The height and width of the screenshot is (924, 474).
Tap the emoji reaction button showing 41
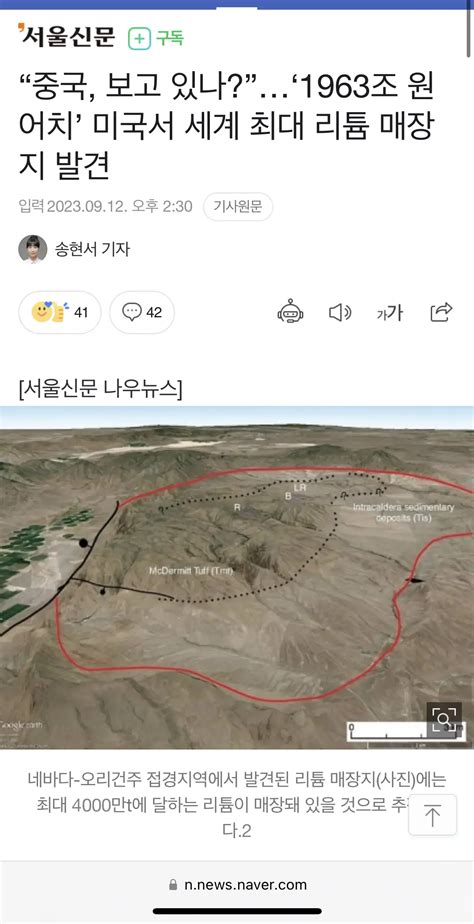click(60, 312)
